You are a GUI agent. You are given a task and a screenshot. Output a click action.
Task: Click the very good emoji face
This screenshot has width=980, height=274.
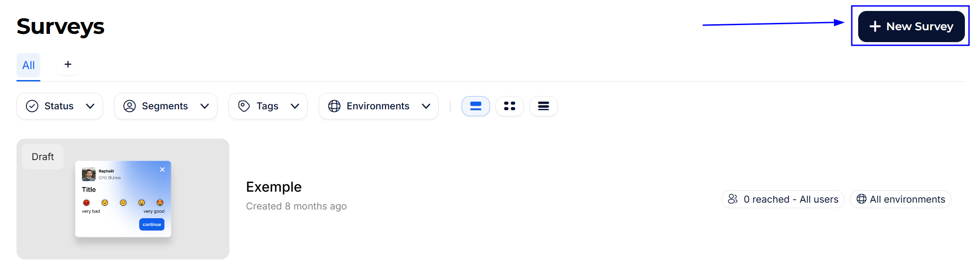tap(160, 203)
